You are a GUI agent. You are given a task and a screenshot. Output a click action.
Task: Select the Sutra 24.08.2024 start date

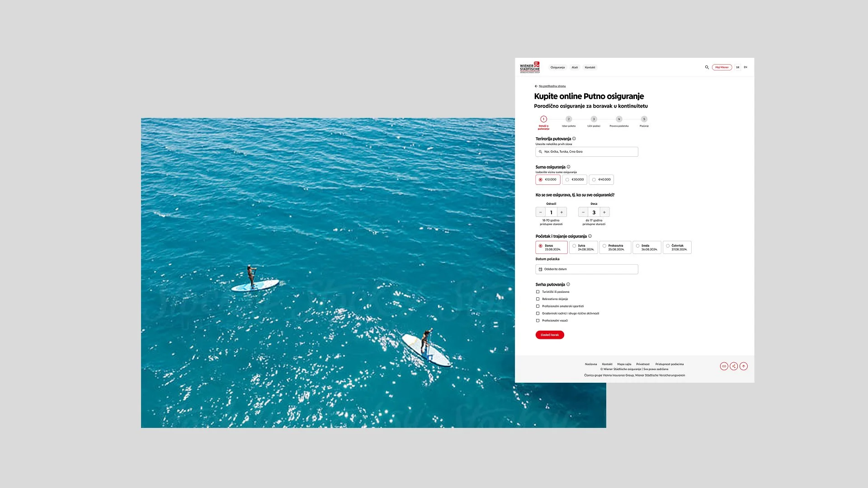(x=583, y=247)
